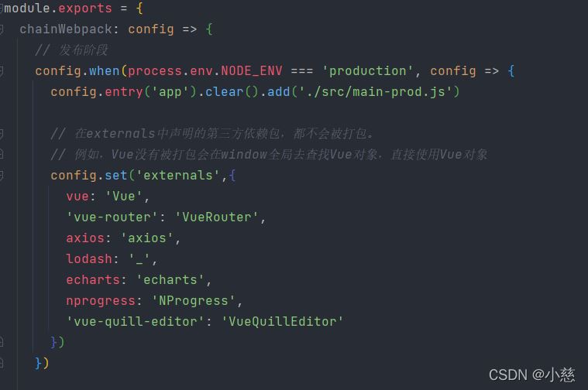588x390 pixels.
Task: Click the NODE_ENV identifier
Action: (x=251, y=71)
